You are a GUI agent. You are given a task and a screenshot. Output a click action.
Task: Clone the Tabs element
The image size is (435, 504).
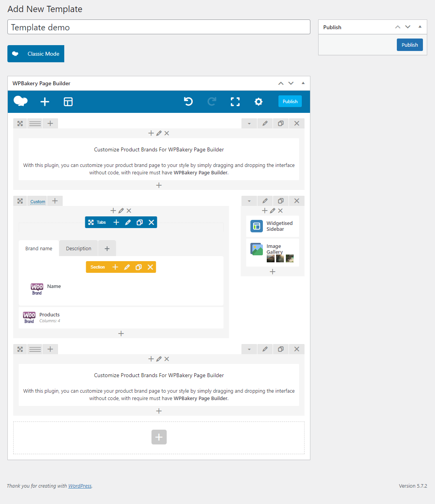pyautogui.click(x=139, y=222)
